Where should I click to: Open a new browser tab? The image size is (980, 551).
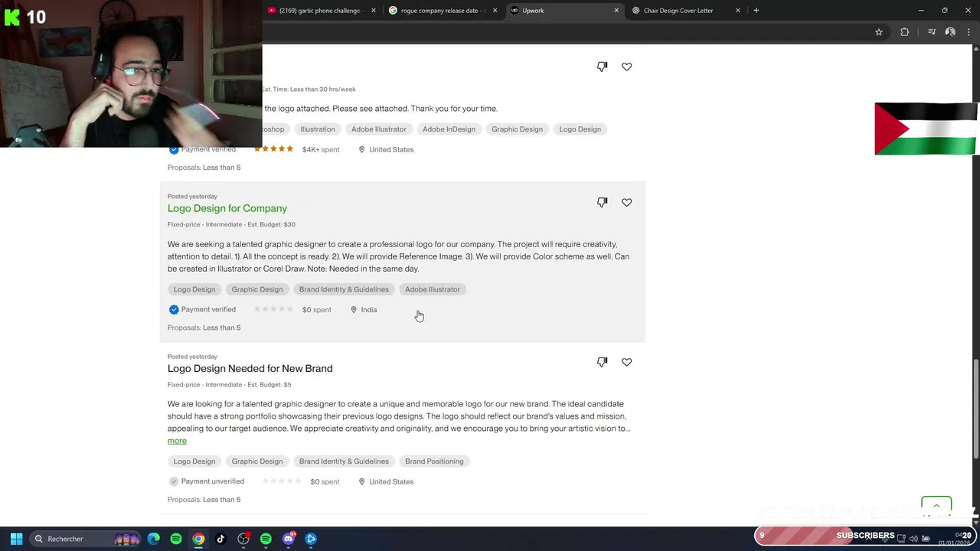coord(756,11)
